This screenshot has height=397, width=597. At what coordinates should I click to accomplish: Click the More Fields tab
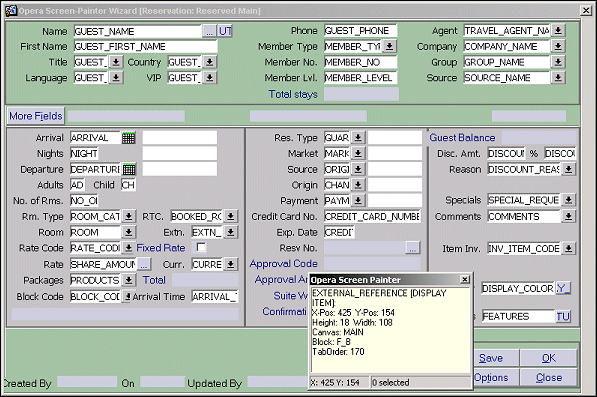(x=36, y=116)
